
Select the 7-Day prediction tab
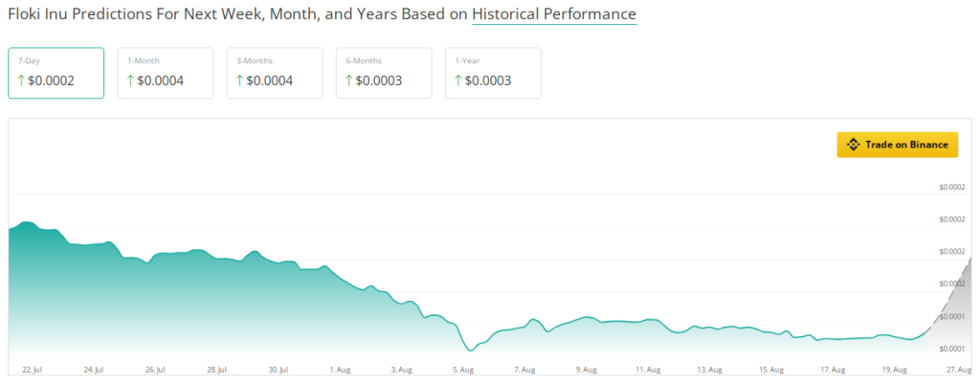56,73
